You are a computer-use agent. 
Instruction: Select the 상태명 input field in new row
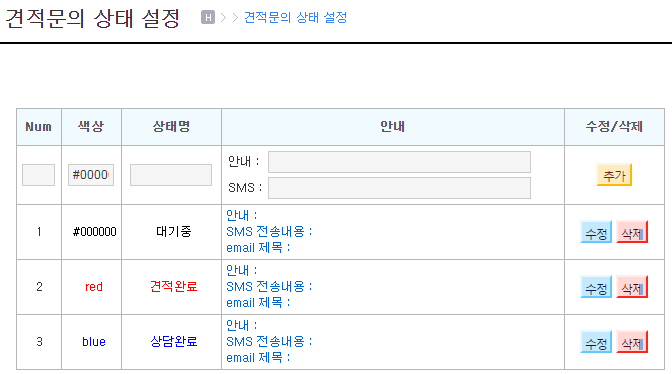point(171,175)
